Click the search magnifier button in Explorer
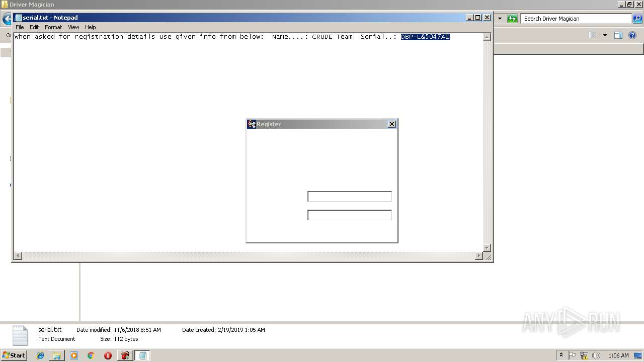Image resolution: width=644 pixels, height=362 pixels. coord(637,19)
